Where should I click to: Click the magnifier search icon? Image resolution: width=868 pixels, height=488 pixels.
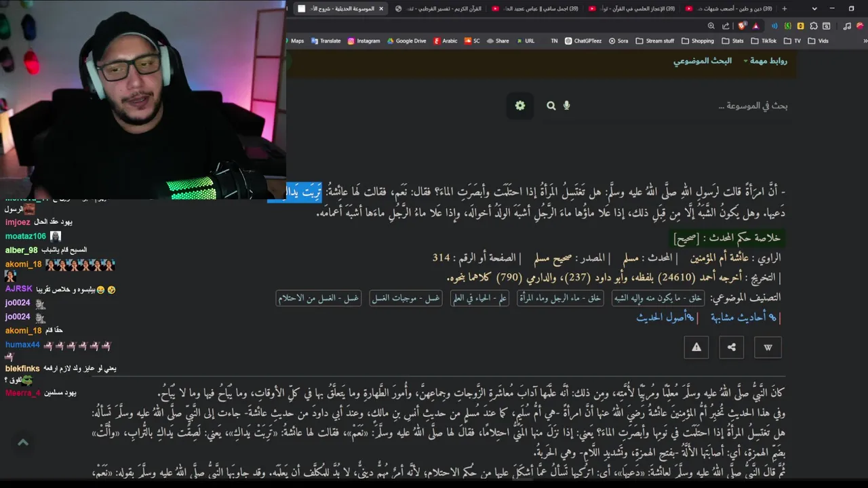(551, 106)
